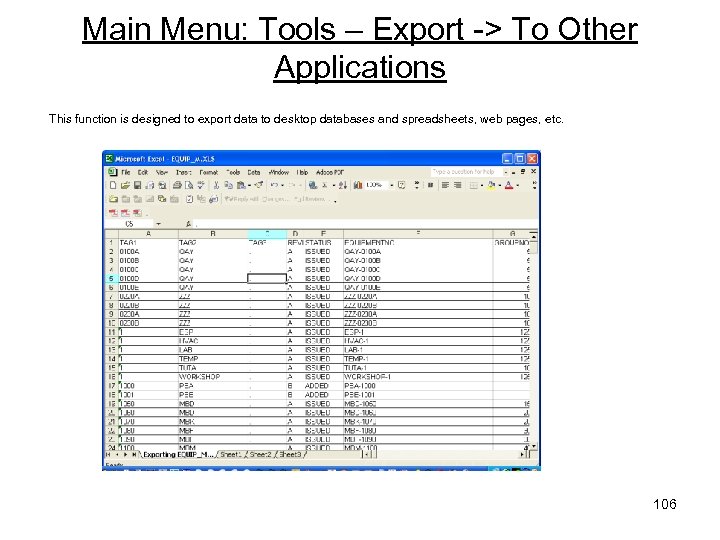The width and height of the screenshot is (720, 540).
Task: Open the Zoom percentage dropdown
Action: (x=392, y=185)
